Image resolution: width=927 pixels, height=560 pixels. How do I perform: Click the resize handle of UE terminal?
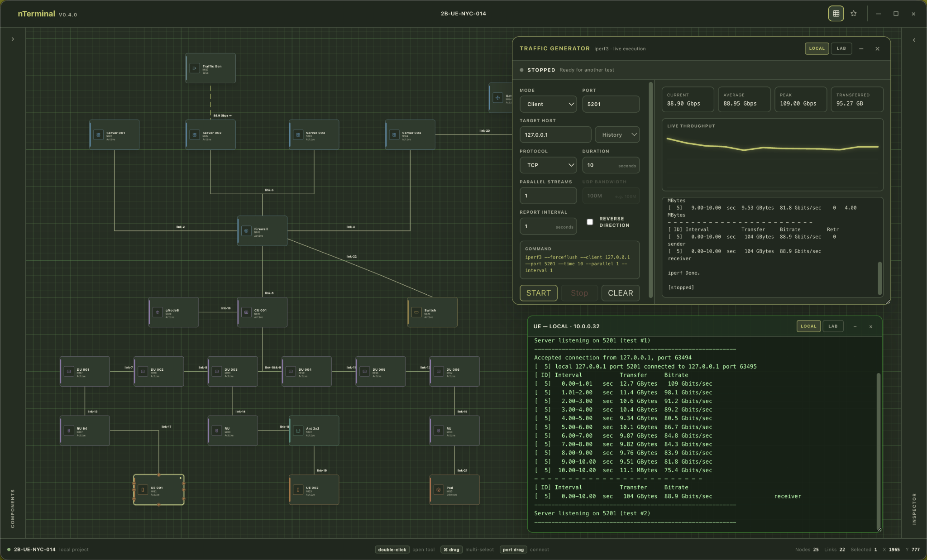tap(879, 529)
